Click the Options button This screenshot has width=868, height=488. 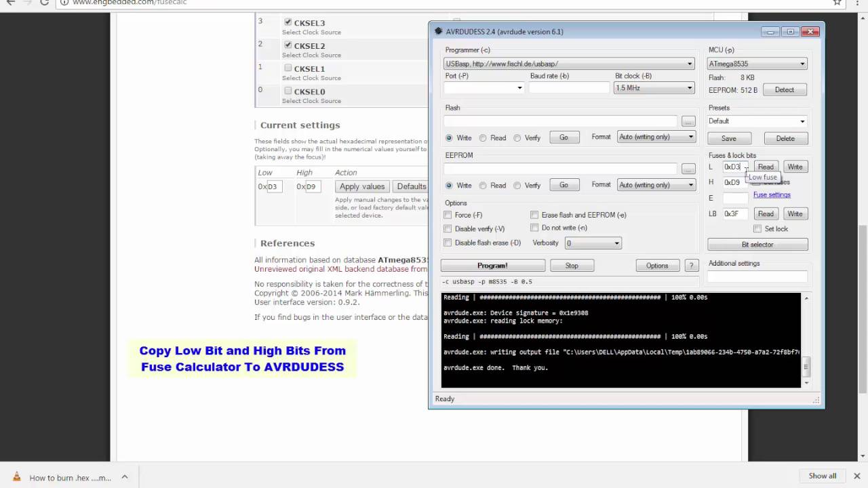pos(657,266)
